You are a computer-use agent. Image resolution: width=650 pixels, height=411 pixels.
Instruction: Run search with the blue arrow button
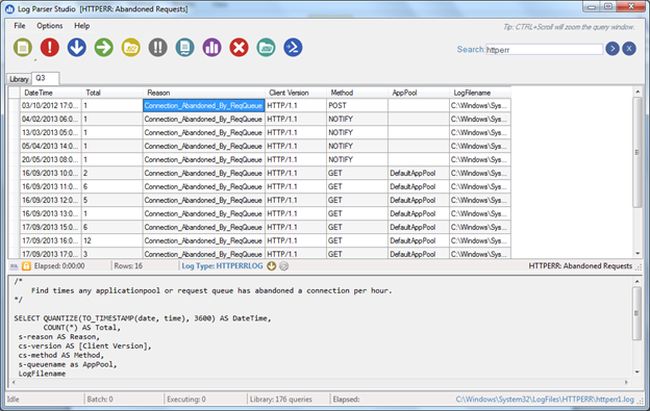pyautogui.click(x=612, y=49)
